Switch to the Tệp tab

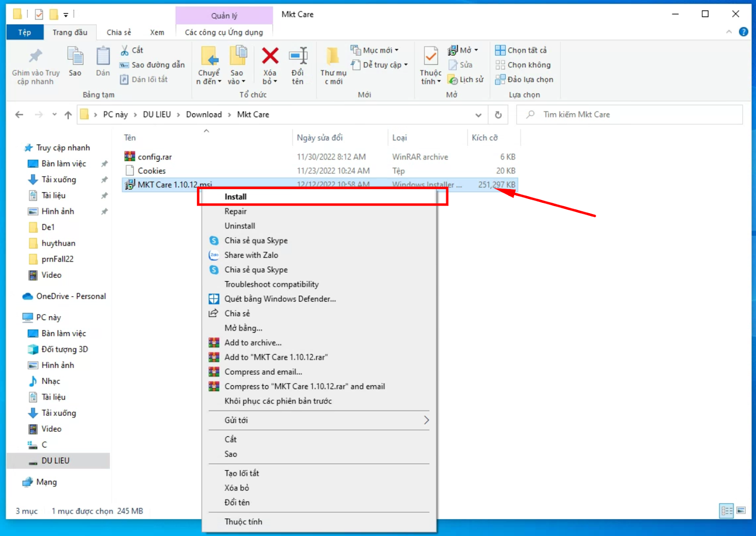pyautogui.click(x=25, y=32)
